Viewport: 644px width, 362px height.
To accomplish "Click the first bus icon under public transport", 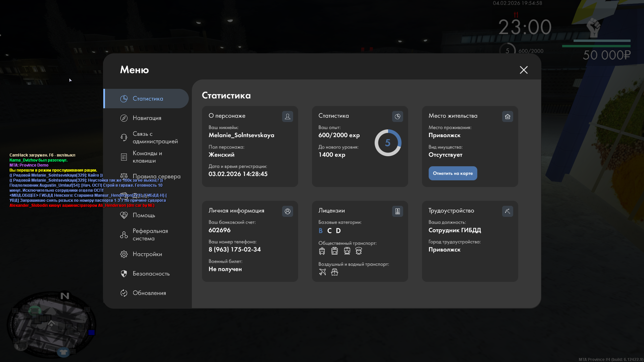I will tap(322, 251).
